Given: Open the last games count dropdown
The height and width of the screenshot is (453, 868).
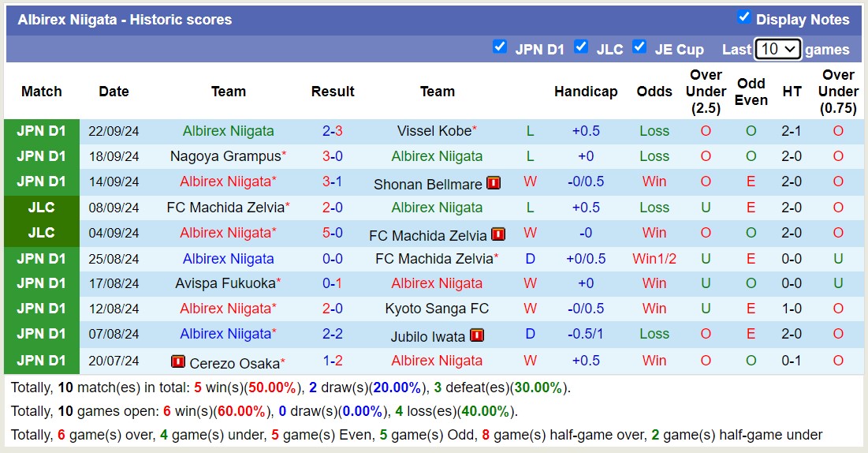Looking at the screenshot, I should 777,49.
